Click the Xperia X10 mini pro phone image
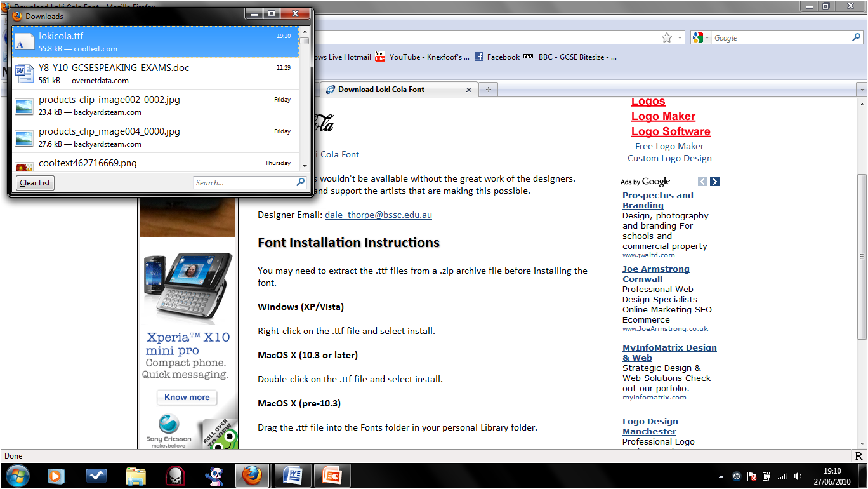This screenshot has height=489, width=868. [x=187, y=289]
